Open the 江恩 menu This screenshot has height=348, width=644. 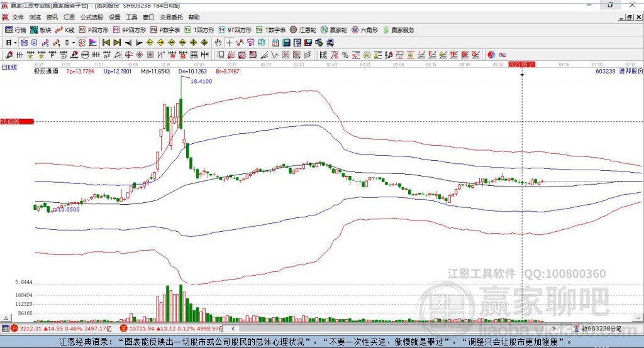pyautogui.click(x=69, y=17)
